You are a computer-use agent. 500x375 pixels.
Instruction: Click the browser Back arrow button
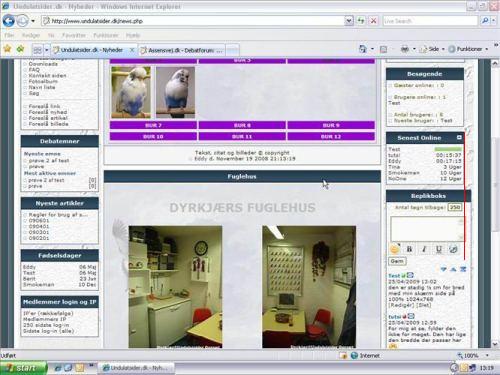click(9, 21)
